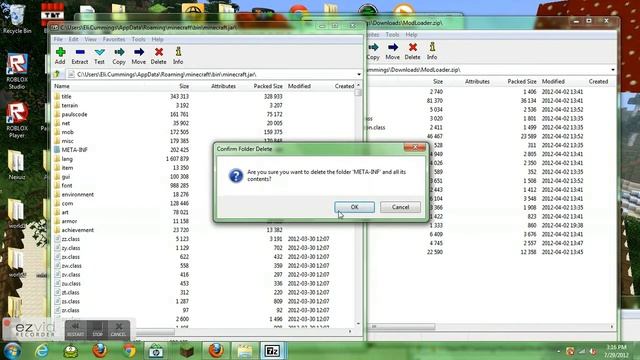The width and height of the screenshot is (640, 360).
Task: Cancel the ezvid recording
Action: (118, 329)
